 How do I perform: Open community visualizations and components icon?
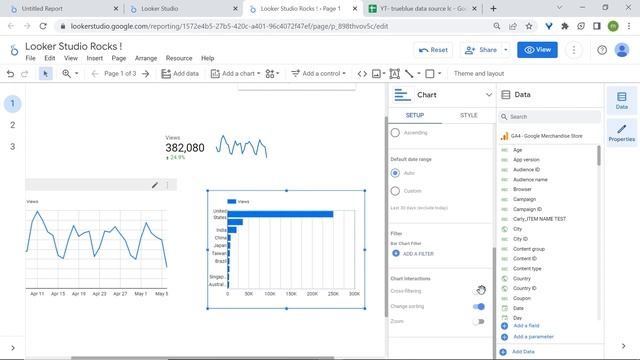[270, 74]
